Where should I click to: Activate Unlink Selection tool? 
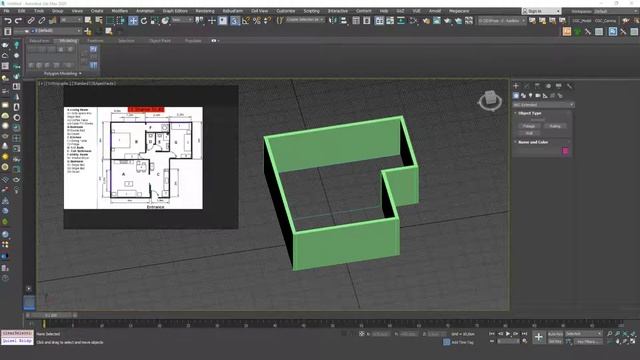pos(42,20)
